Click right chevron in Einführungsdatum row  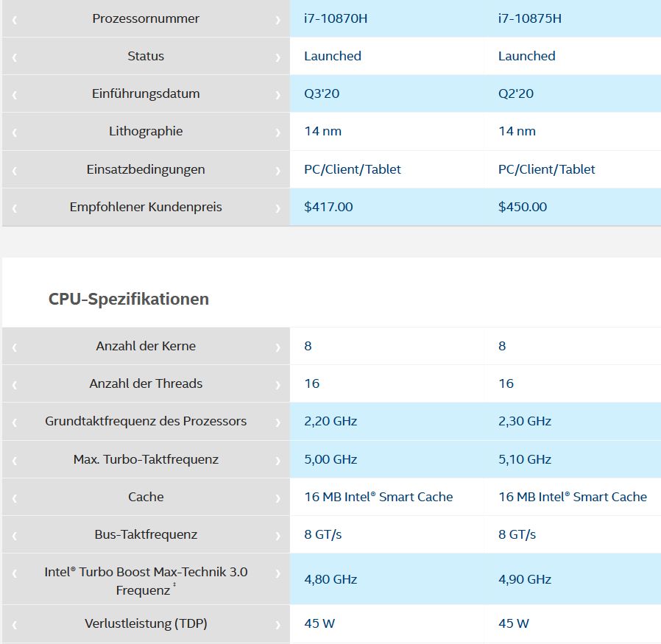point(278,95)
